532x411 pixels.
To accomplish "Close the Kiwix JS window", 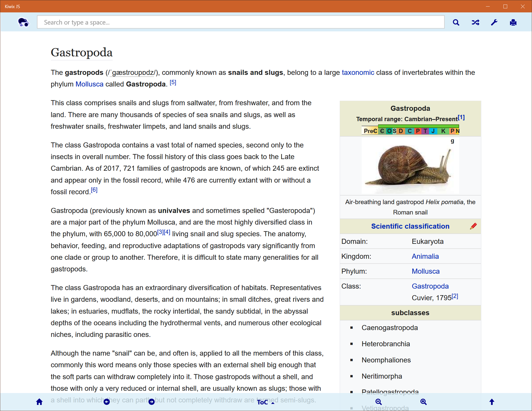I will 523,6.
